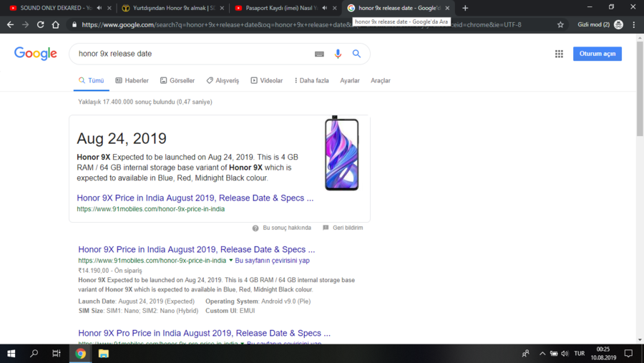Switch to the Yurtdışından Honor 9x almak tab
The width and height of the screenshot is (644, 363).
click(x=172, y=8)
